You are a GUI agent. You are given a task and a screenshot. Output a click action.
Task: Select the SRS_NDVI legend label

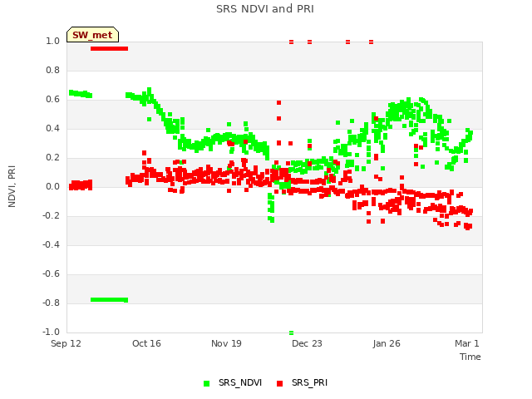tap(240, 382)
